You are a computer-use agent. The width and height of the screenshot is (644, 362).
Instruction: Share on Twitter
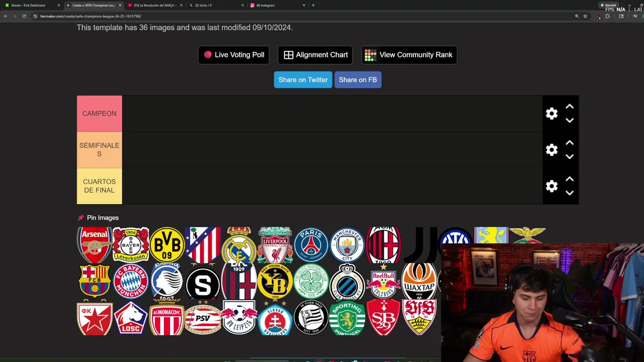click(303, 80)
